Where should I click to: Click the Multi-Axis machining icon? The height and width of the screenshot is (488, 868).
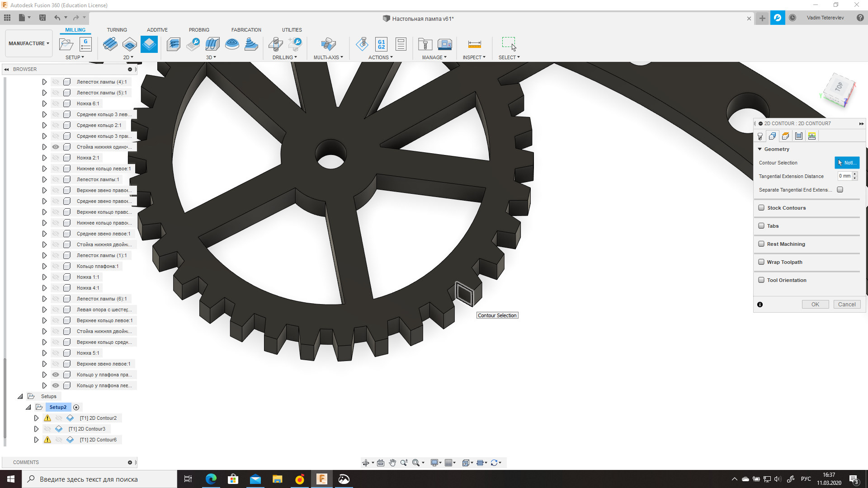[328, 44]
